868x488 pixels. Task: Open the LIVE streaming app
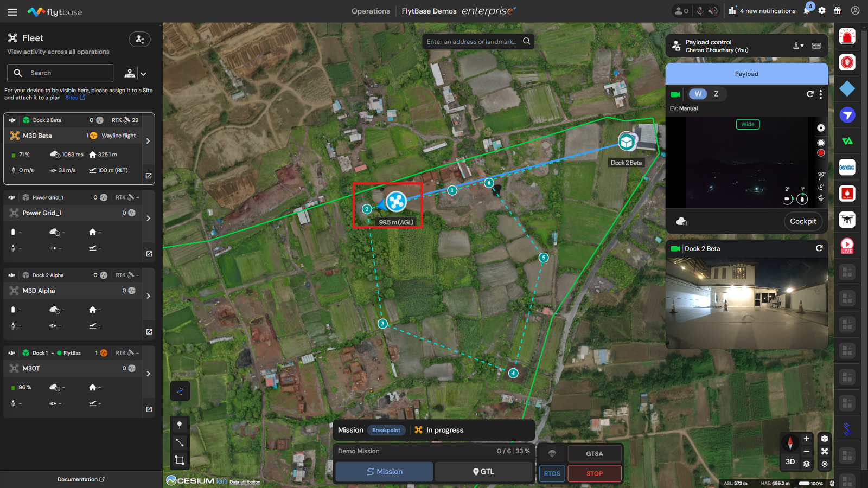pyautogui.click(x=847, y=246)
